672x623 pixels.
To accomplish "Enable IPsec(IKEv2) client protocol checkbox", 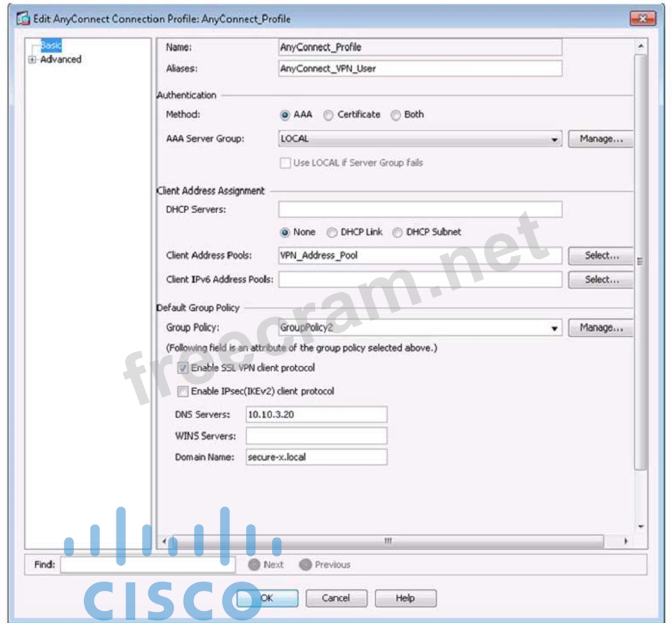I will point(183,391).
